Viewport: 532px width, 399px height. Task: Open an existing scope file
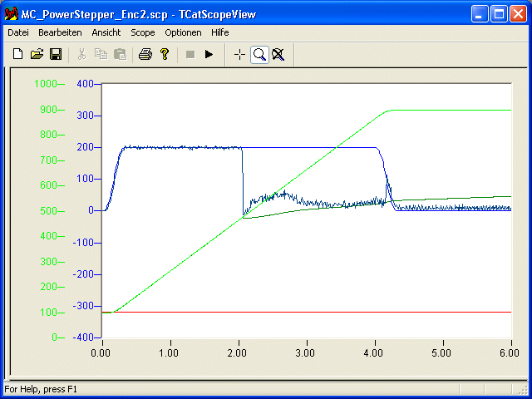37,54
